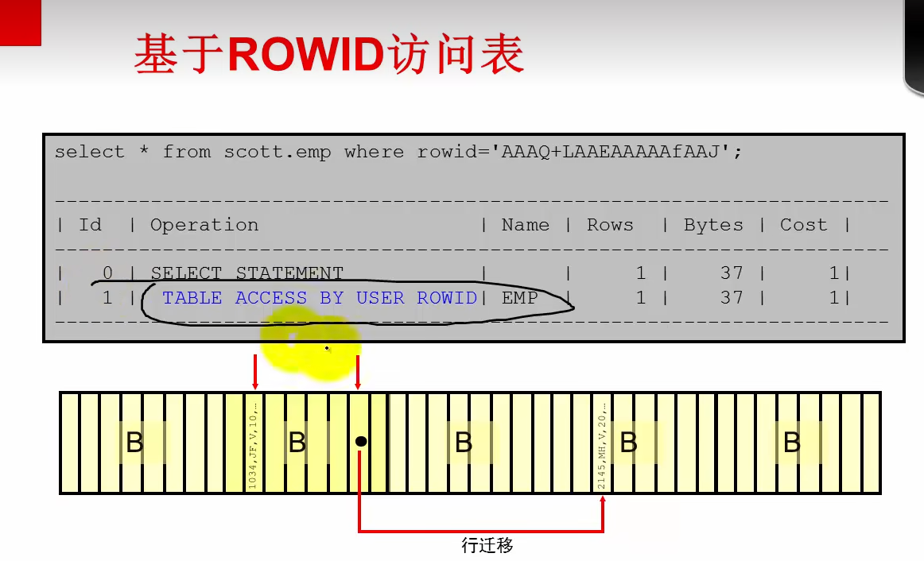Select the Cost column header

(803, 225)
